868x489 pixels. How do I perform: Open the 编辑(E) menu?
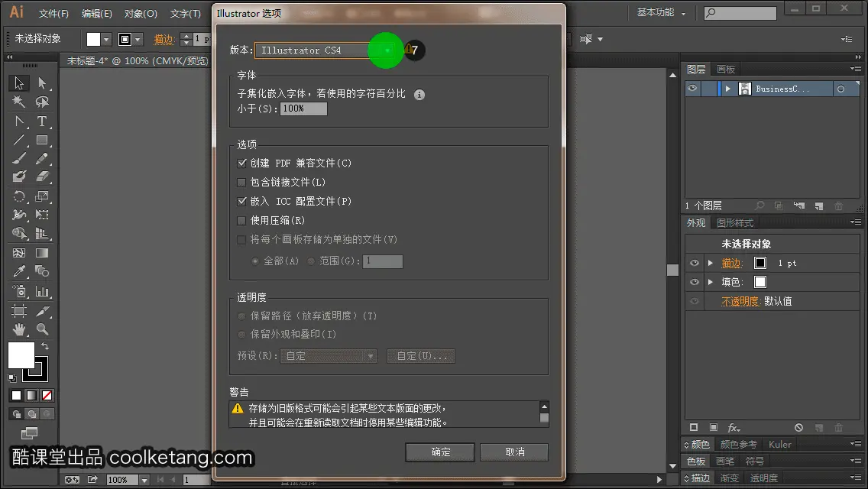click(97, 13)
